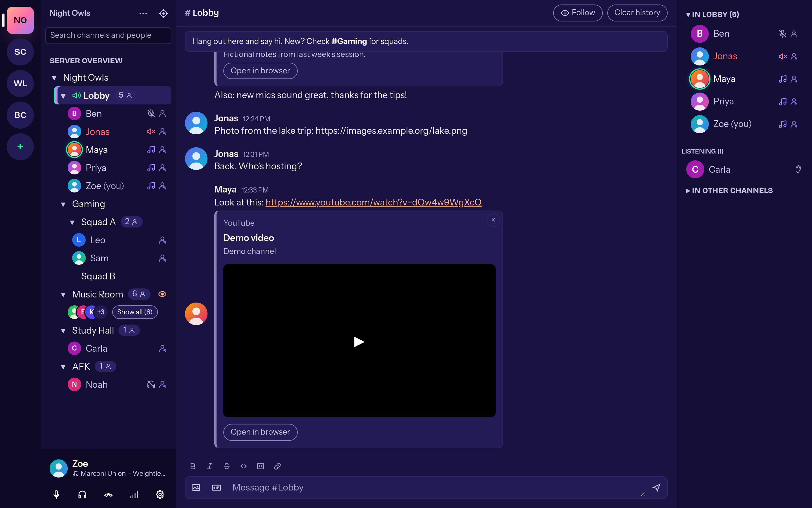Collapse the Lobby channel members

point(63,96)
